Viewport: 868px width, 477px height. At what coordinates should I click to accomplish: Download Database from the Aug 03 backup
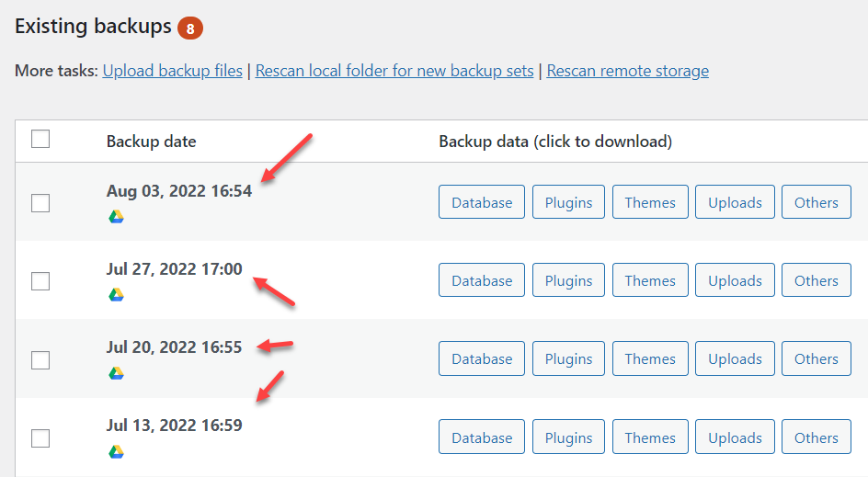pyautogui.click(x=482, y=202)
